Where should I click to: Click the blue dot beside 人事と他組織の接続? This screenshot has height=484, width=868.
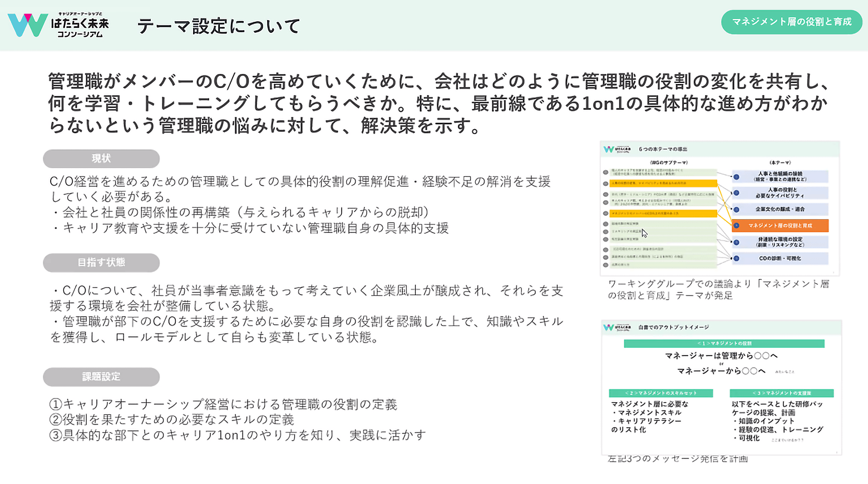[x=736, y=177]
